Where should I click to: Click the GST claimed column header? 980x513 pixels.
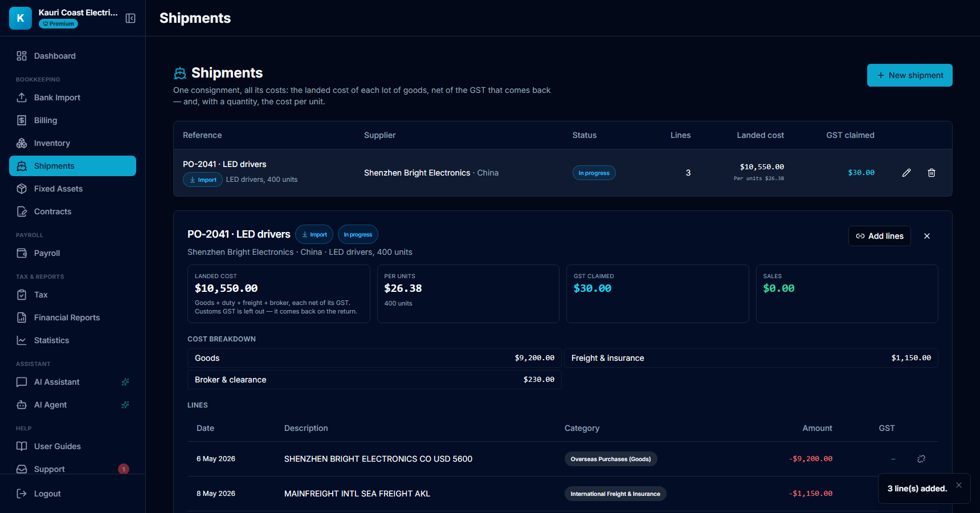click(850, 135)
